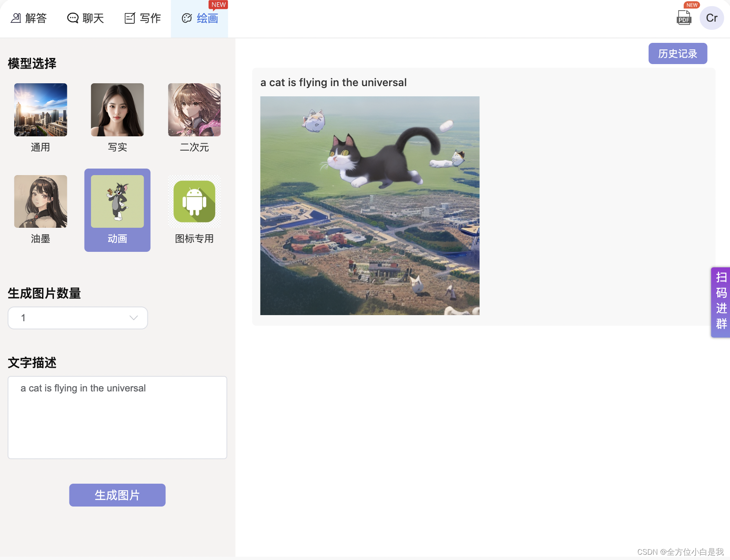Open the Cr user avatar

coord(712,18)
